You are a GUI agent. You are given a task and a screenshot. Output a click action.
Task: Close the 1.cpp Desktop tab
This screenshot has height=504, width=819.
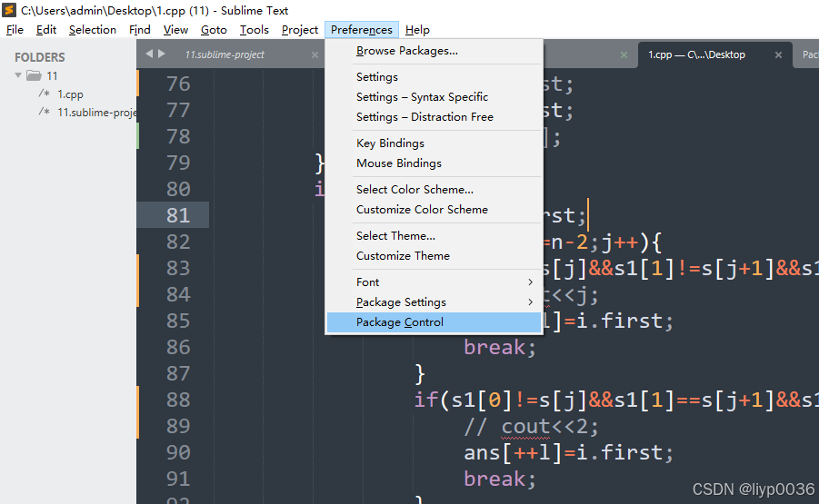coord(778,54)
